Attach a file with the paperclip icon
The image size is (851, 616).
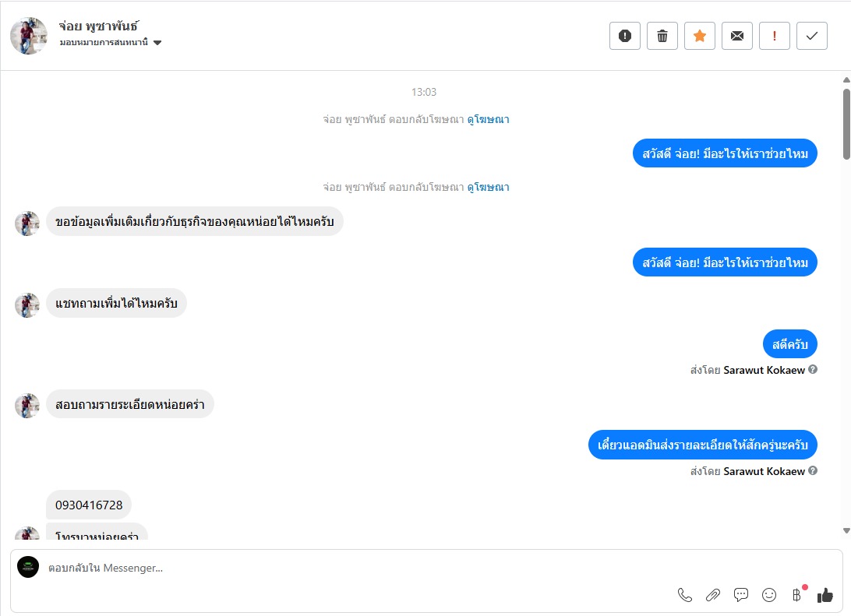[x=713, y=595]
